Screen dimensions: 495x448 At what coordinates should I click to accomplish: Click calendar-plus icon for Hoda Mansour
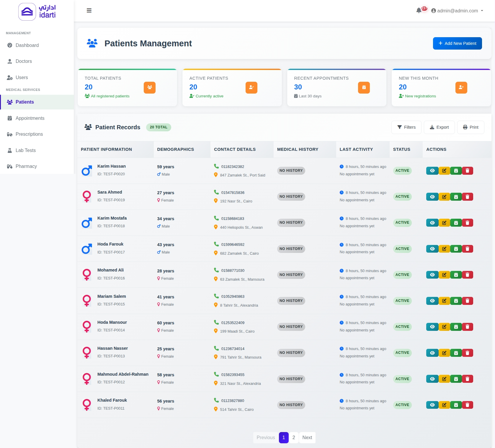click(x=456, y=327)
